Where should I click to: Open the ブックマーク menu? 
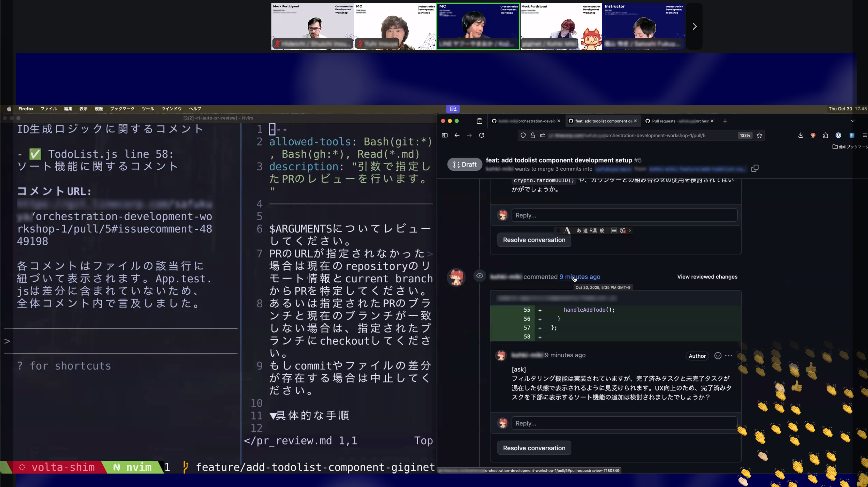122,109
